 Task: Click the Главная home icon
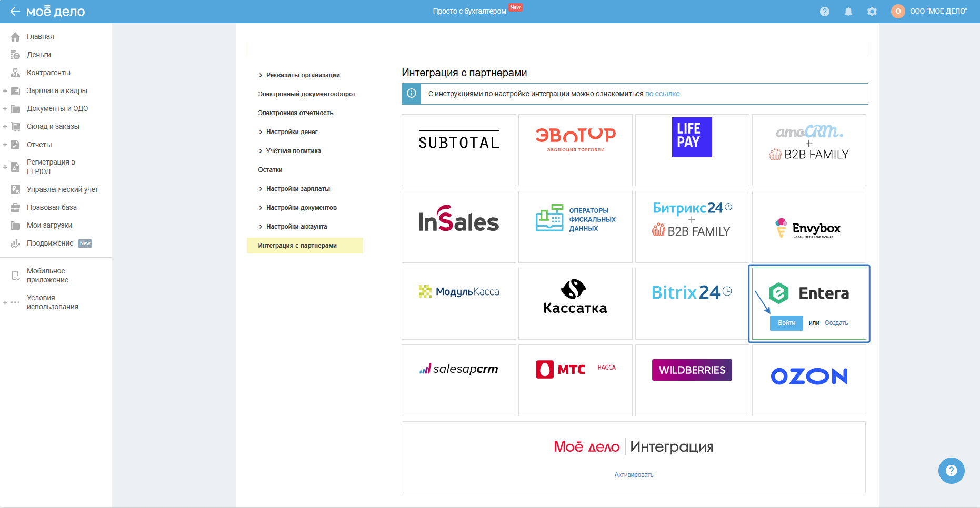point(15,37)
